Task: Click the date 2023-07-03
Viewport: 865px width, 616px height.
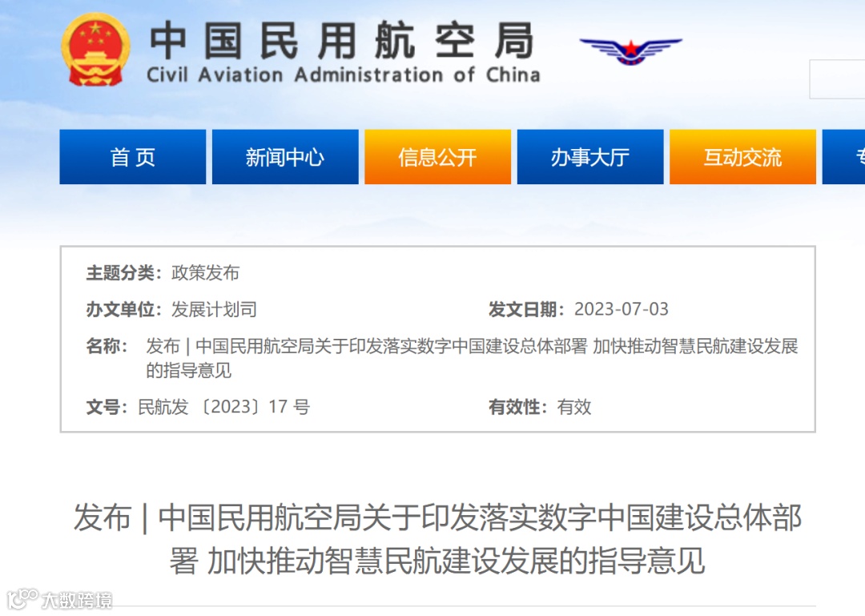Action: [x=622, y=309]
